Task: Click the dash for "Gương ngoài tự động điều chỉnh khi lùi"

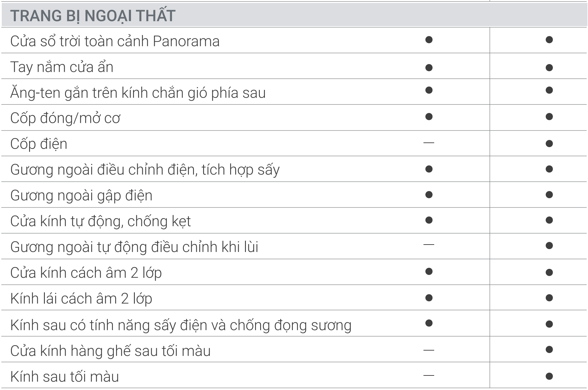Action: [x=429, y=245]
